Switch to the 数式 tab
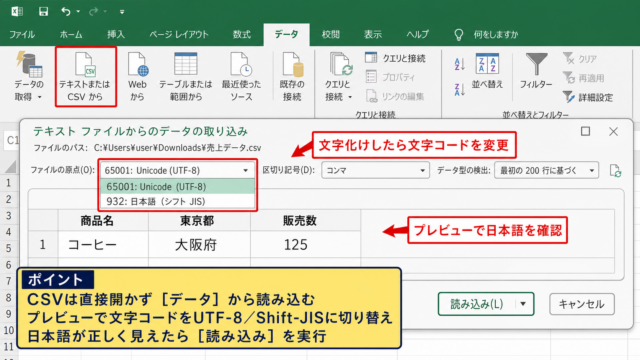 (242, 35)
